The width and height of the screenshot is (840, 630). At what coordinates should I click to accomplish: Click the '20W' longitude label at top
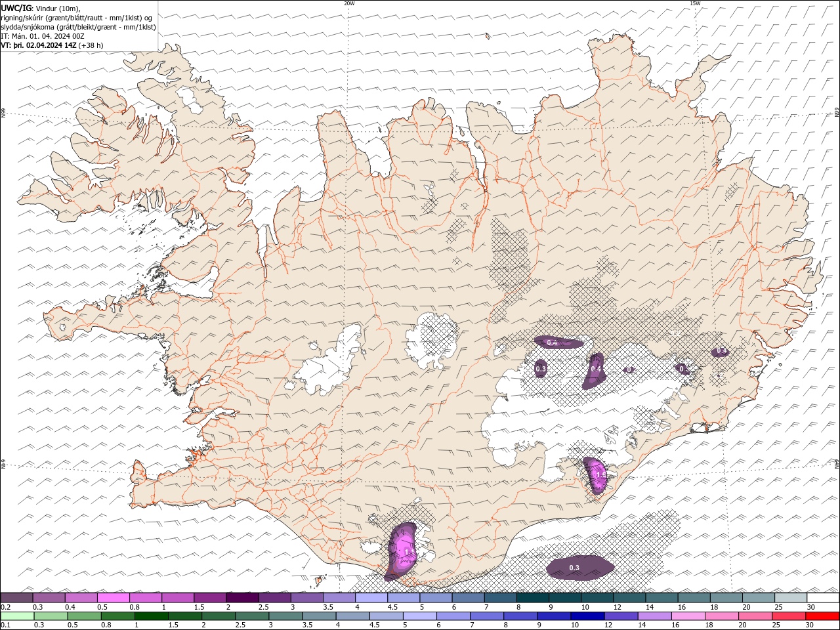tap(349, 3)
